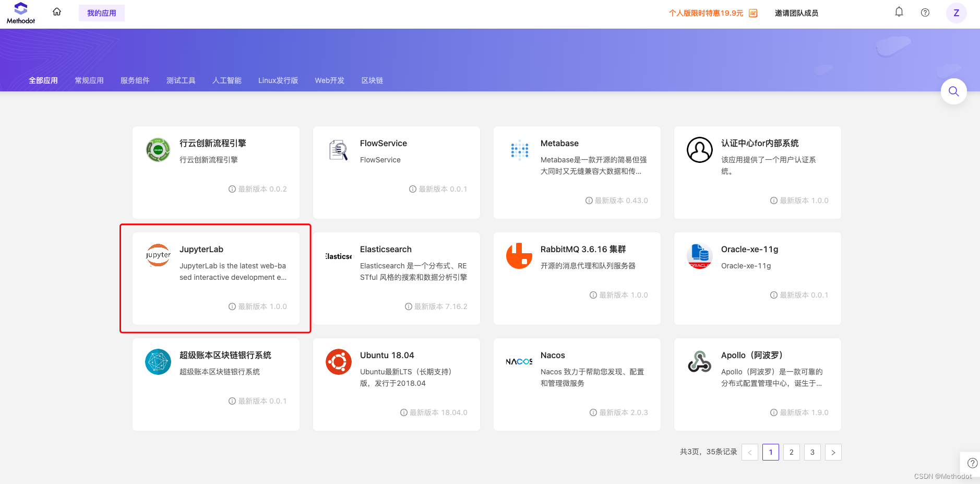
Task: Click the previous page arrow
Action: 750,452
